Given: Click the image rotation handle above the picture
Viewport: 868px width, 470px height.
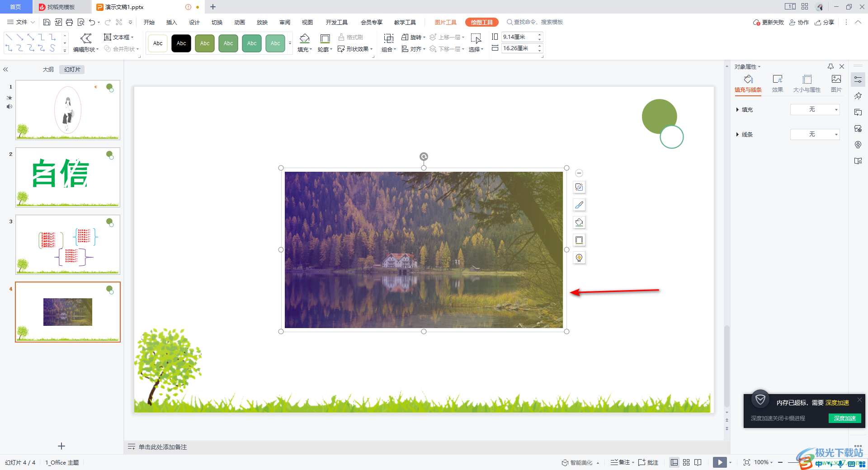Looking at the screenshot, I should [424, 156].
